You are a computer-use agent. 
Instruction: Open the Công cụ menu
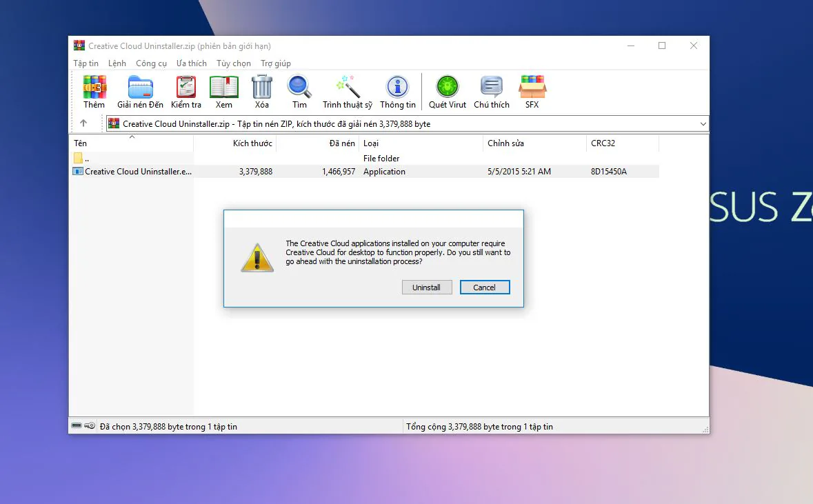pos(152,63)
